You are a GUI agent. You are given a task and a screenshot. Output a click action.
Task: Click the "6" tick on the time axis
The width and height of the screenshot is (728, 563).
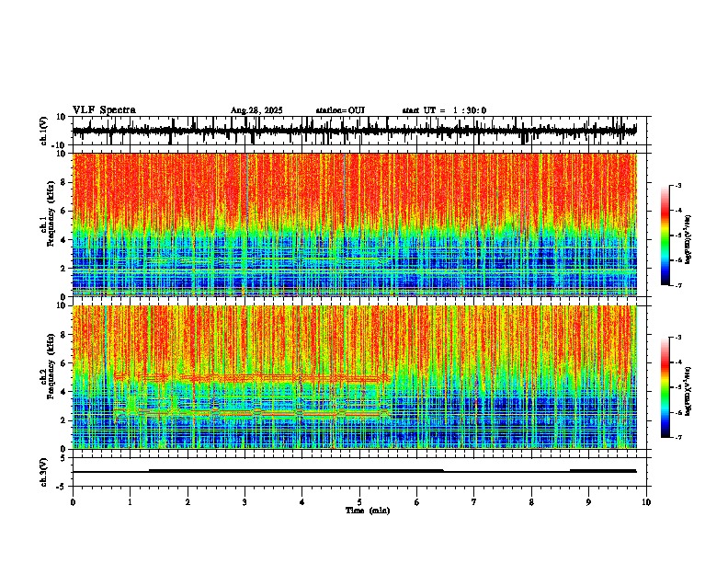pos(417,502)
